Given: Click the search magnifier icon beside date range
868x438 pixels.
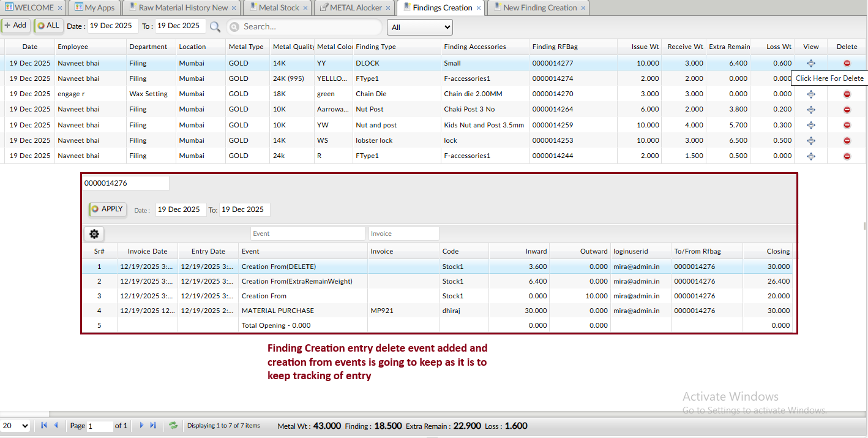Looking at the screenshot, I should pyautogui.click(x=215, y=26).
